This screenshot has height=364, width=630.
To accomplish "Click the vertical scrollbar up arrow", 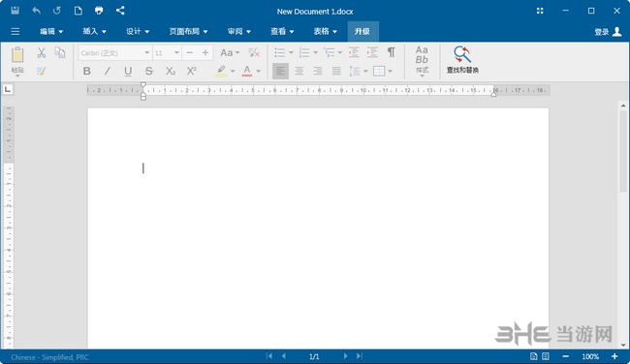I will [x=623, y=106].
